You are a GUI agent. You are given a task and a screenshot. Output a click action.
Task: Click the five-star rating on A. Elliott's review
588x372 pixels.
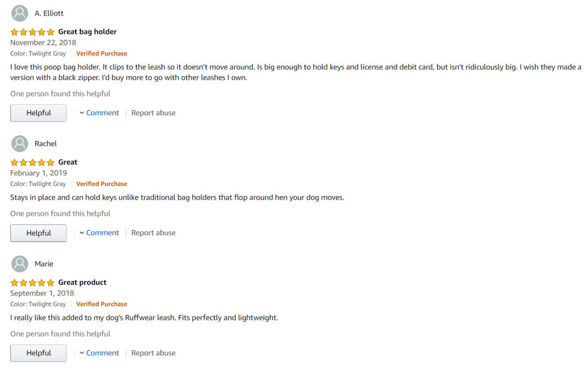click(x=32, y=32)
